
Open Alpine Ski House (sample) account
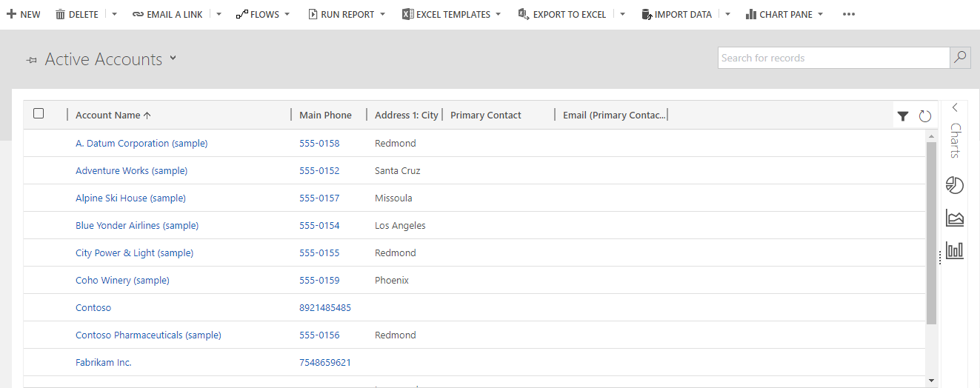[130, 198]
